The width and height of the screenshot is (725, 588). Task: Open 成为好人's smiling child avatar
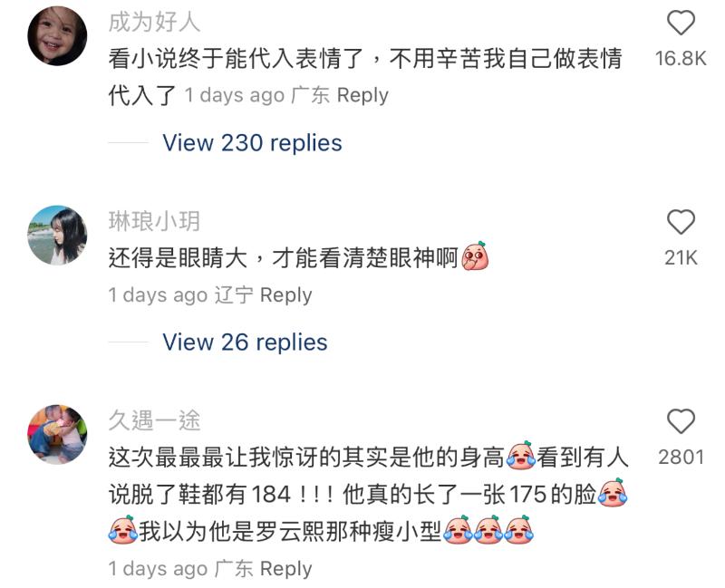pos(57,36)
